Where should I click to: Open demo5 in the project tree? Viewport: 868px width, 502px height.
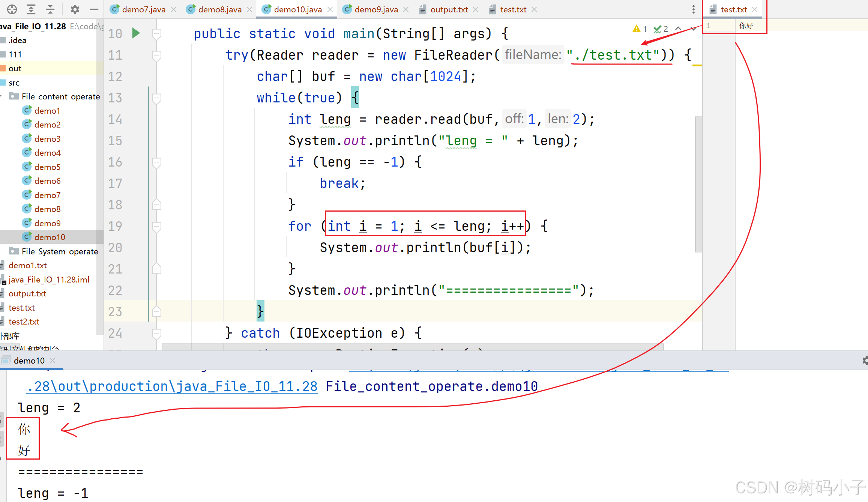[47, 167]
